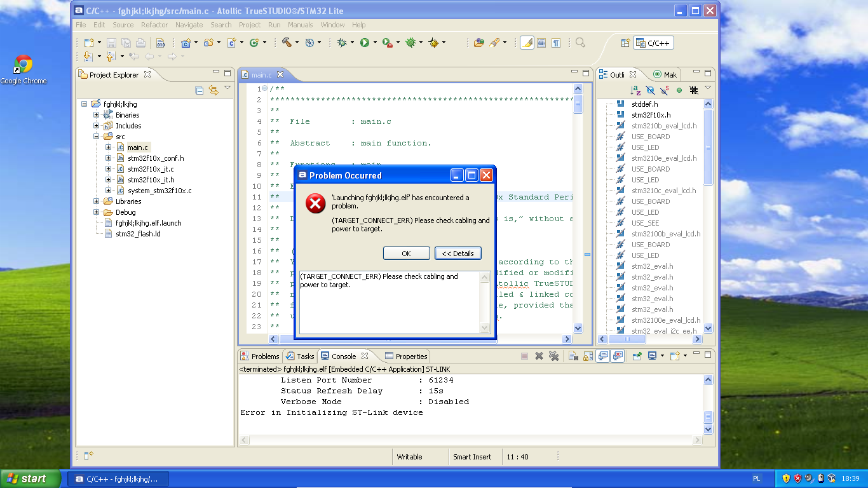Click the console vertical scrollbar thumb
868x488 pixels.
[x=709, y=417]
